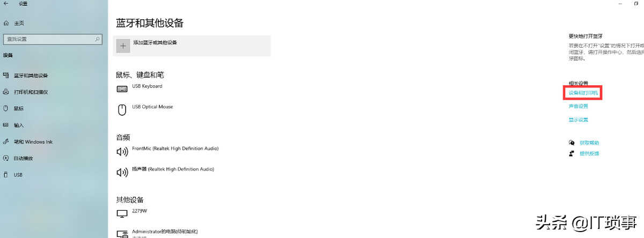Select the USB Keyboard device icon
The width and height of the screenshot is (644, 238).
tap(122, 88)
